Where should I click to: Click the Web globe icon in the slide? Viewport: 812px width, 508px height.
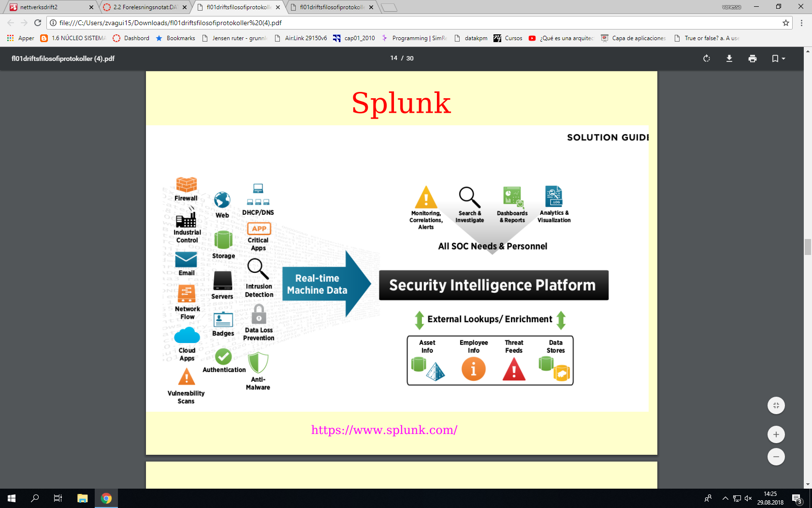[x=222, y=200]
